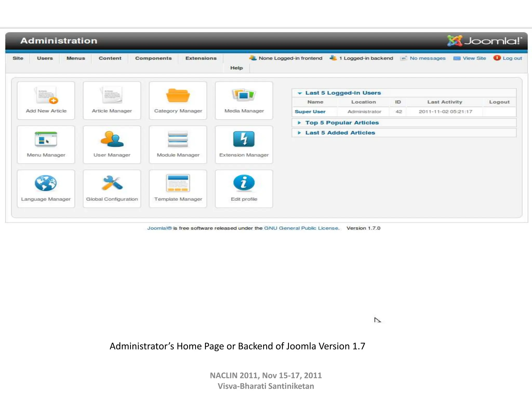Image resolution: width=532 pixels, height=399 pixels.
Task: Open the Content menu
Action: coord(110,58)
